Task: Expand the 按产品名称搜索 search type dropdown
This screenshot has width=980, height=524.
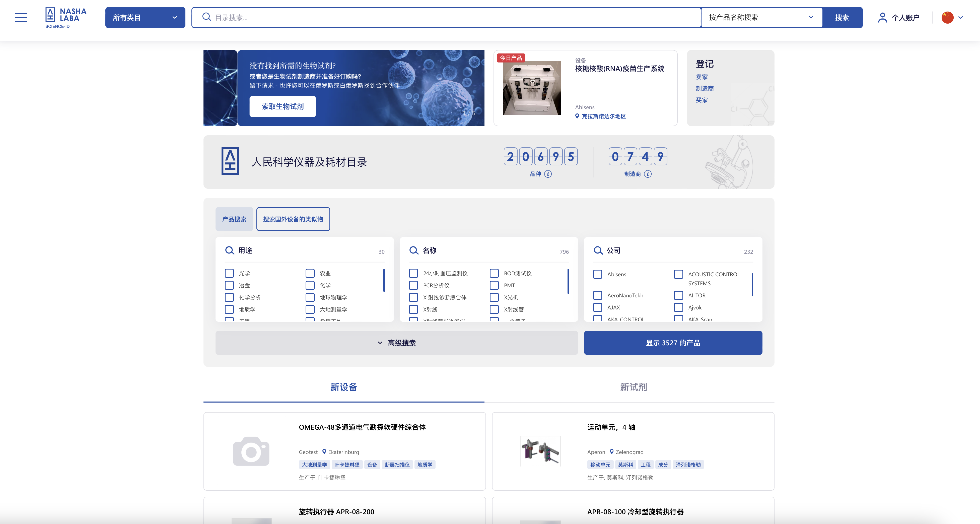Action: coord(762,18)
